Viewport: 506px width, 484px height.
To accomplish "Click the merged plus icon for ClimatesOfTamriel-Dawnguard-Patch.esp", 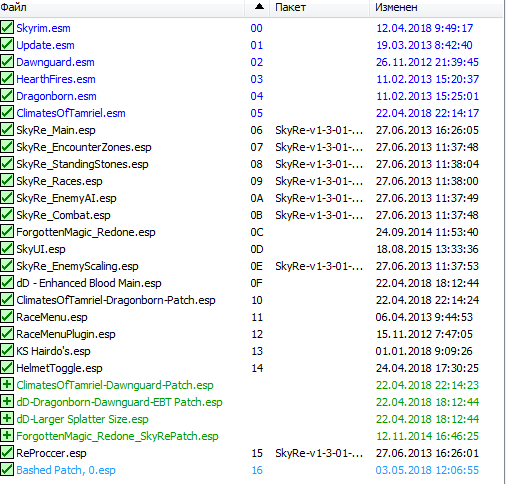I will (7, 384).
